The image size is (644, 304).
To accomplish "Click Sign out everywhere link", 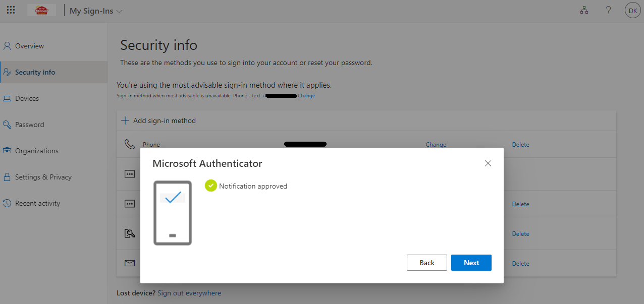I will (x=189, y=293).
